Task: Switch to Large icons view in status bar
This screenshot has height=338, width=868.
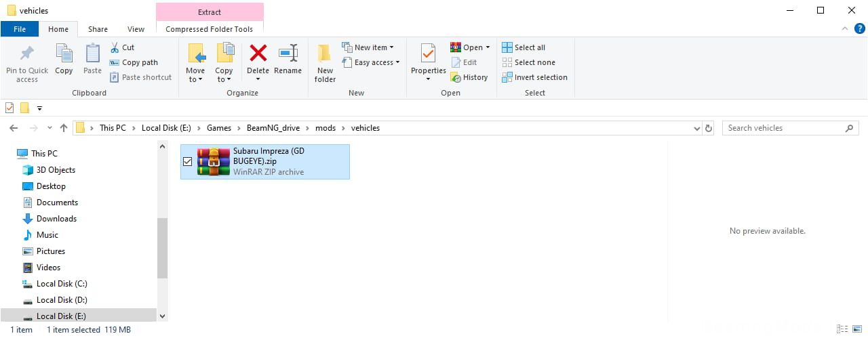Action: point(857,330)
